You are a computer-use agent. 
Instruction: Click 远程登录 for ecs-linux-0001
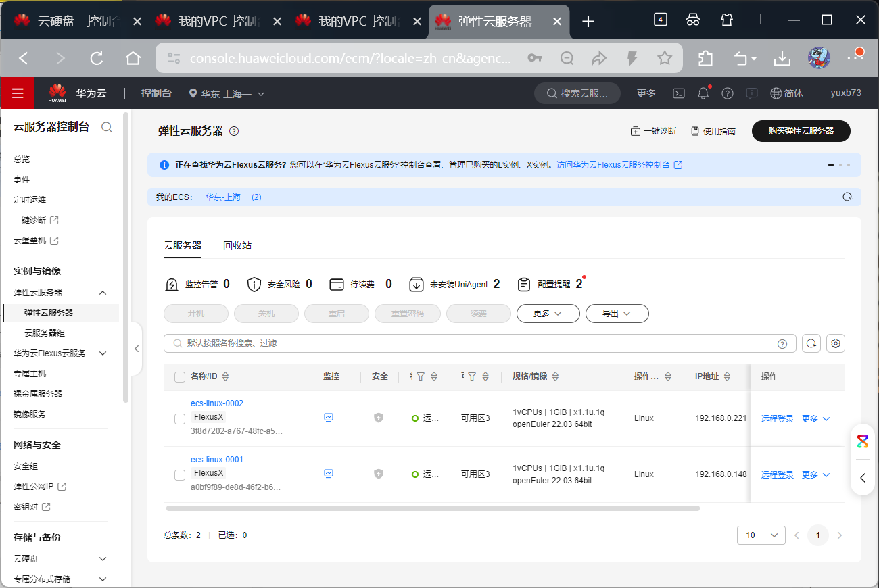pyautogui.click(x=778, y=474)
